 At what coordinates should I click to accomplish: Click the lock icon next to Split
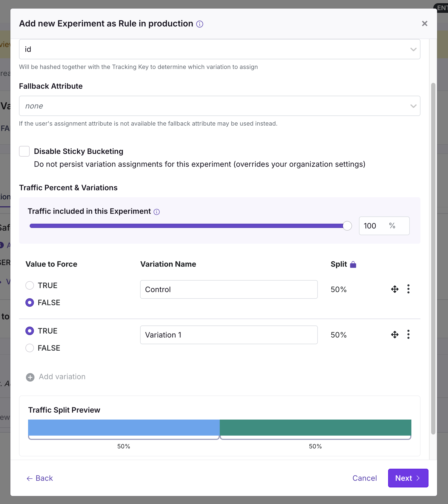click(353, 264)
